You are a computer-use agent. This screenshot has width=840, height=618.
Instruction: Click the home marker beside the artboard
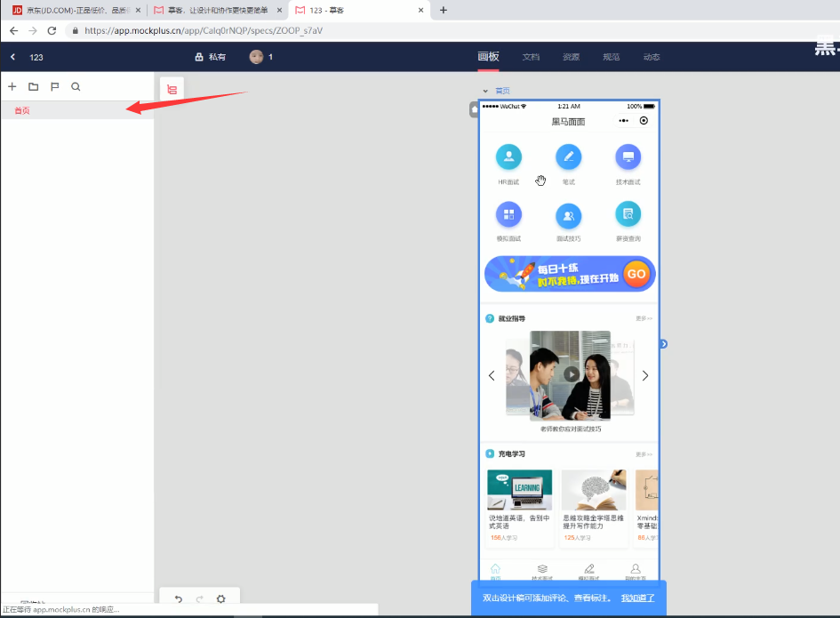pyautogui.click(x=474, y=109)
